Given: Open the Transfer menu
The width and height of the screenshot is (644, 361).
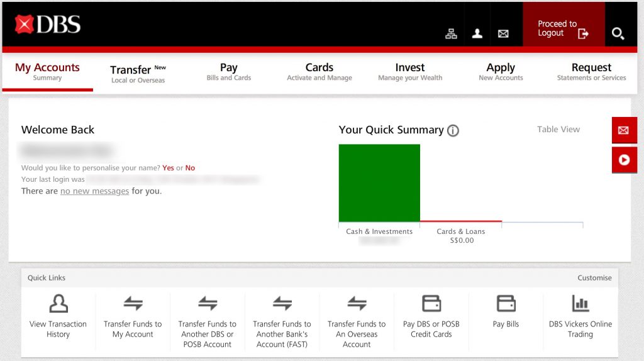Looking at the screenshot, I should coord(138,74).
